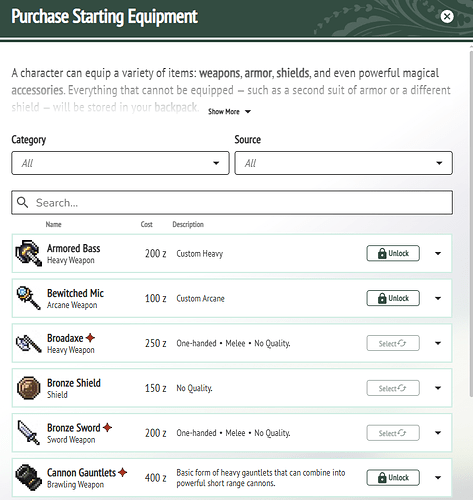Open the Source dropdown
Image resolution: width=473 pixels, height=500 pixels.
tap(343, 163)
